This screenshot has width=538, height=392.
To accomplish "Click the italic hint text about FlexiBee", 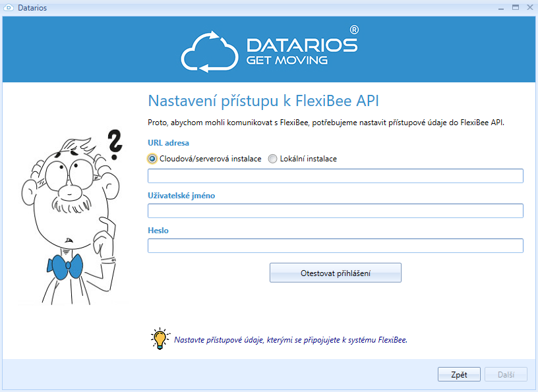I will pyautogui.click(x=291, y=340).
